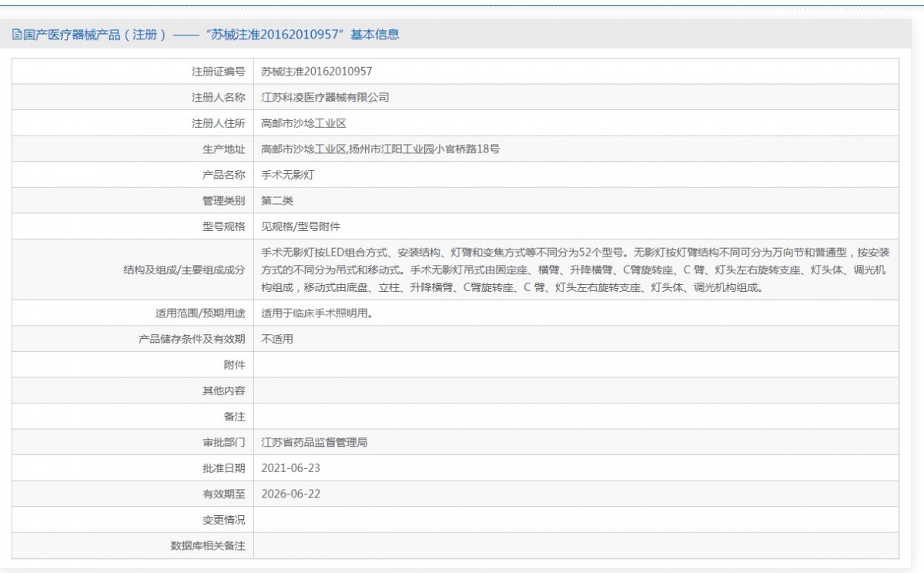
Task: Click the label 数据库相关备注
Action: (208, 545)
